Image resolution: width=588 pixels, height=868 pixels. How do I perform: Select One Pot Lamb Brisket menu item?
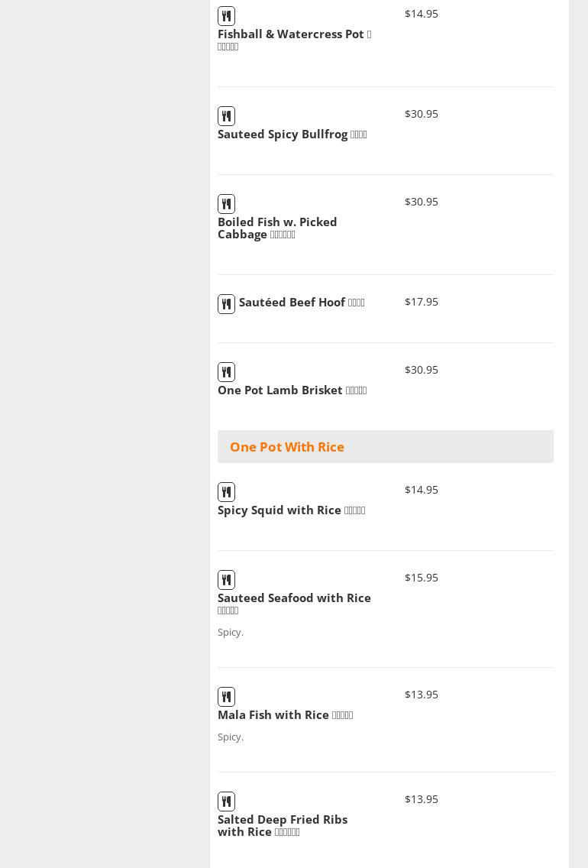280,390
